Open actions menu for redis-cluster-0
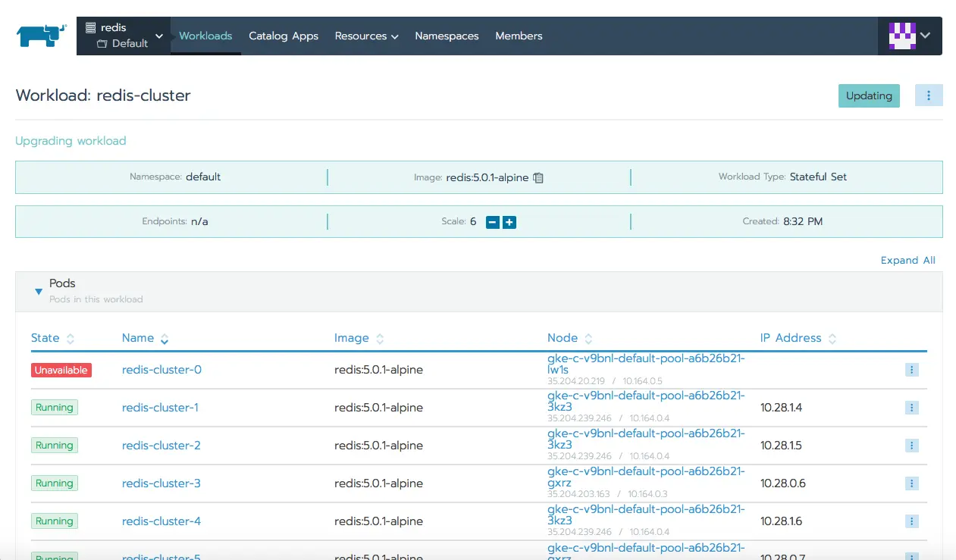The image size is (956, 560). click(x=912, y=370)
